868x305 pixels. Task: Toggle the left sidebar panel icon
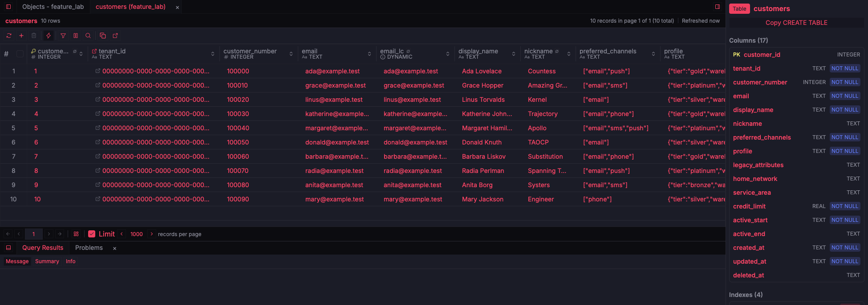pos(8,7)
